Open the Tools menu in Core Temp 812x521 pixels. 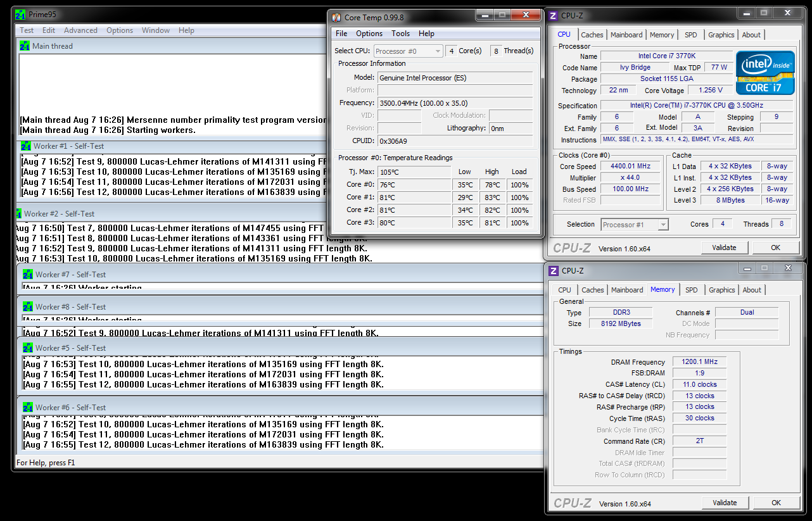pyautogui.click(x=400, y=34)
